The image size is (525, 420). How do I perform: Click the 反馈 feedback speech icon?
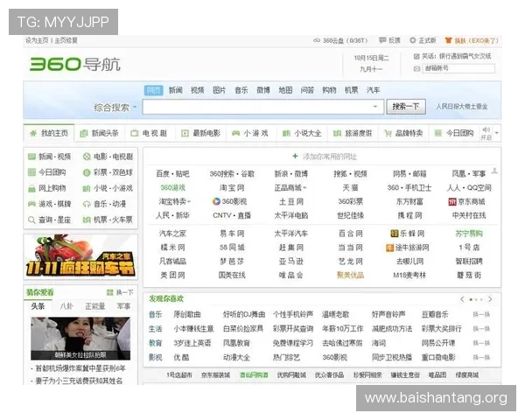point(382,40)
